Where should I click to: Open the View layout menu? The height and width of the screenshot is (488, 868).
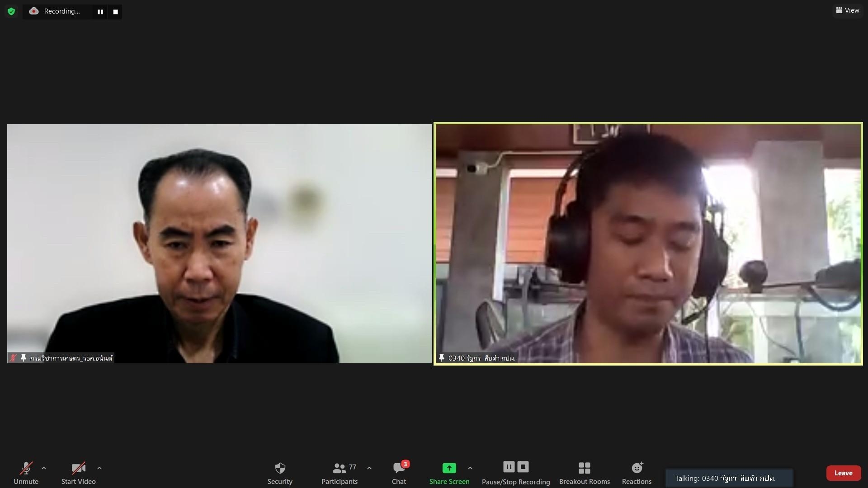[848, 10]
